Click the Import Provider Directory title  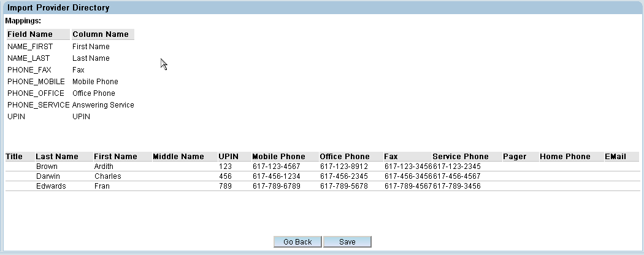58,8
